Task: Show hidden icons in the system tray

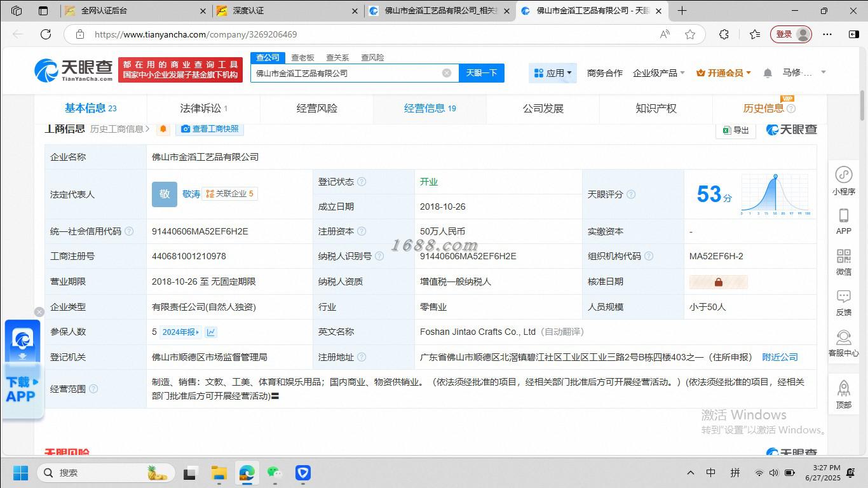Action: tap(691, 473)
